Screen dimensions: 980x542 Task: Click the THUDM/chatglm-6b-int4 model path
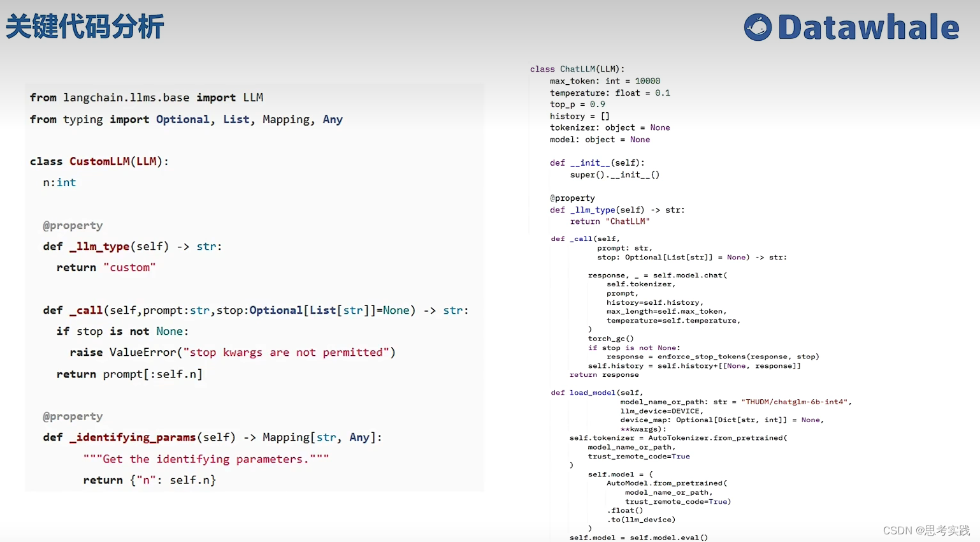tap(795, 401)
